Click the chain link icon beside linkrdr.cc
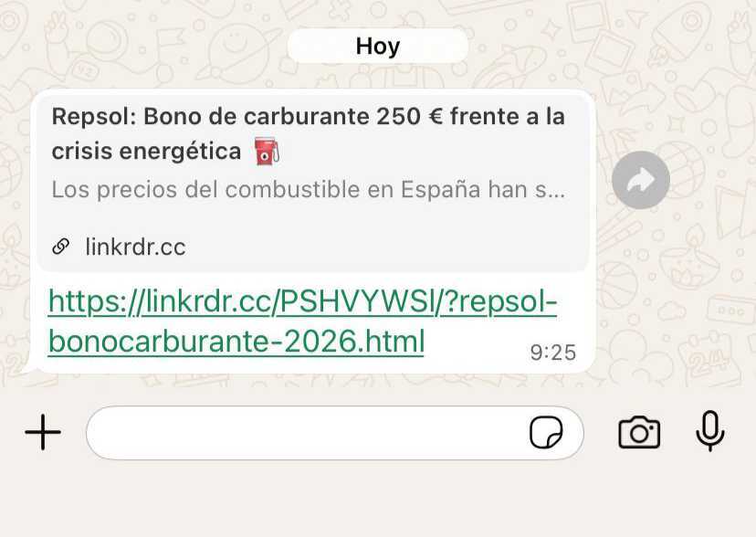The width and height of the screenshot is (756, 537). (61, 247)
